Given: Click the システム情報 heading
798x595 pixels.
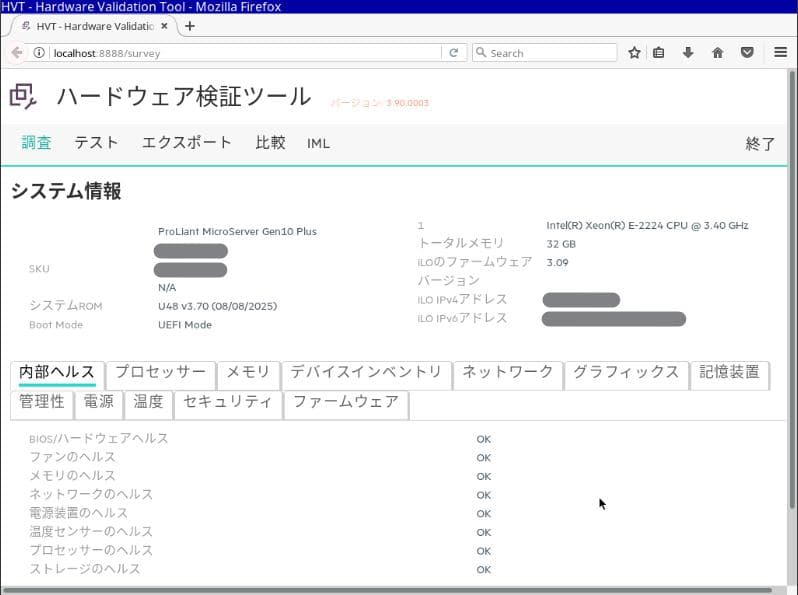Looking at the screenshot, I should (x=66, y=191).
